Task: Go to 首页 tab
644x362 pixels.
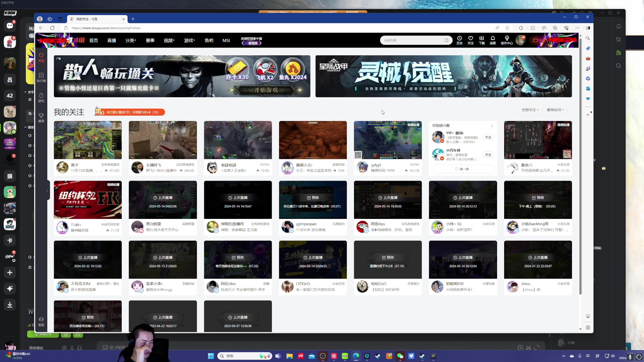Action: click(94, 40)
